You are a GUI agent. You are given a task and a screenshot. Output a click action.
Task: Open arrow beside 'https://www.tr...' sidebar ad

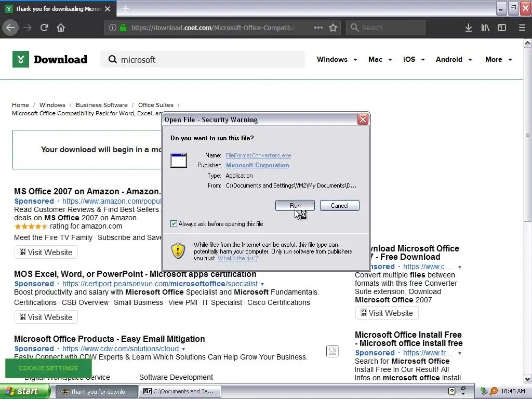coord(460,353)
